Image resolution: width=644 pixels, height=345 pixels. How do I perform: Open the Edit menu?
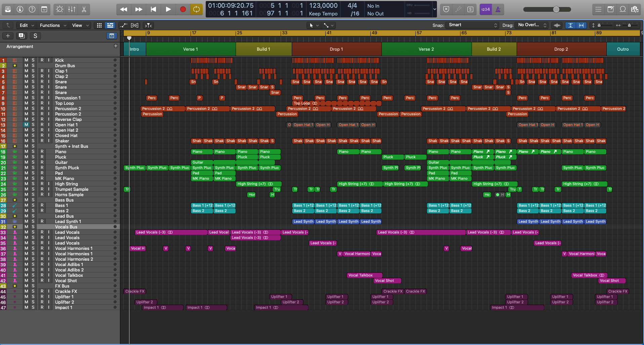27,25
